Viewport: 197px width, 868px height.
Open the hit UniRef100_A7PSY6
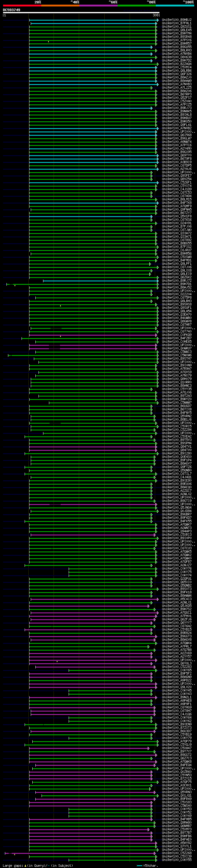[x=177, y=40]
